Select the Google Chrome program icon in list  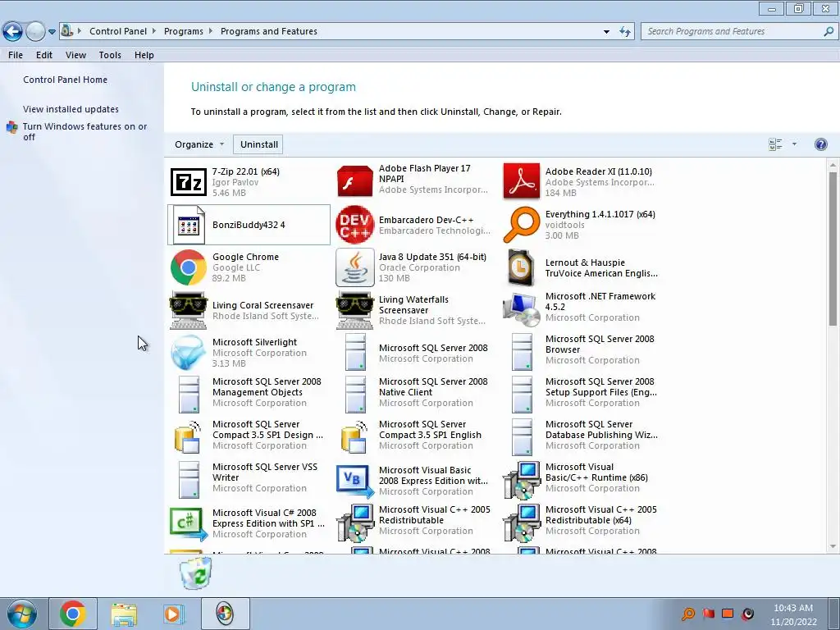coord(188,267)
